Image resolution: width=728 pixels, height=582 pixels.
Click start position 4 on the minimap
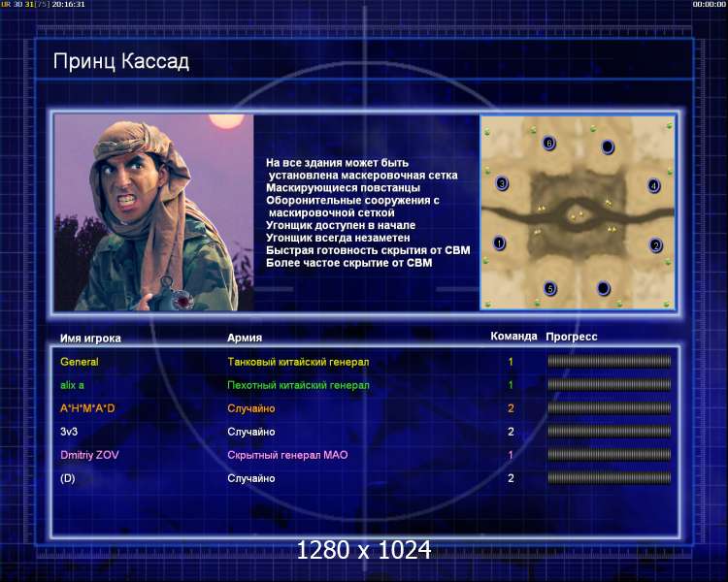[x=653, y=186]
